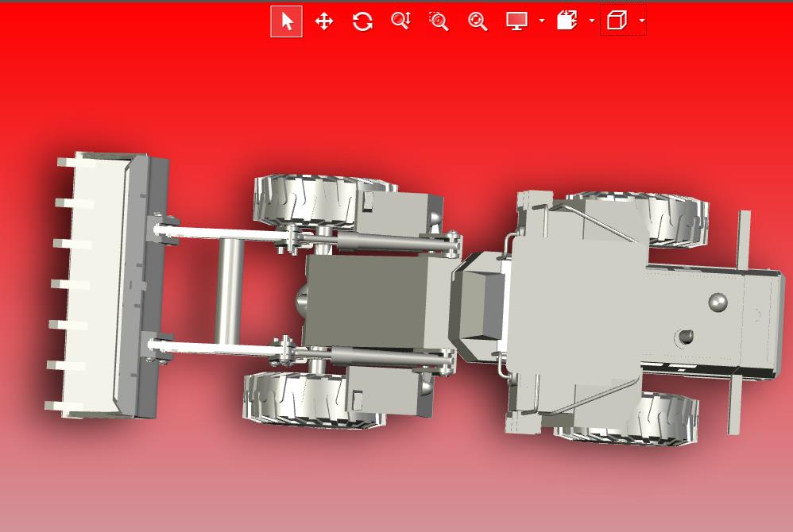Click the monitor display mode icon
Screen dimensions: 793x532
(516, 21)
